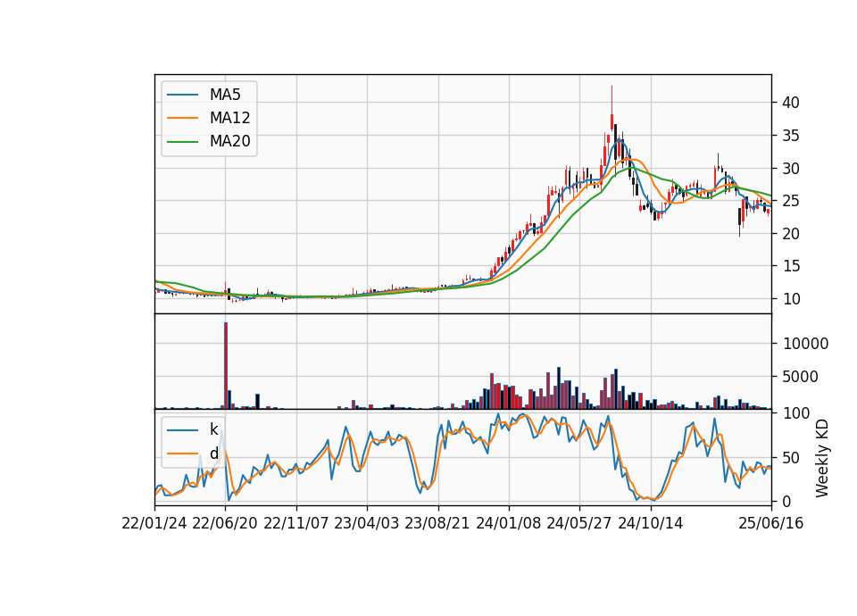The height and width of the screenshot is (616, 857).
Task: Click the price axis value 30
Action: click(791, 169)
